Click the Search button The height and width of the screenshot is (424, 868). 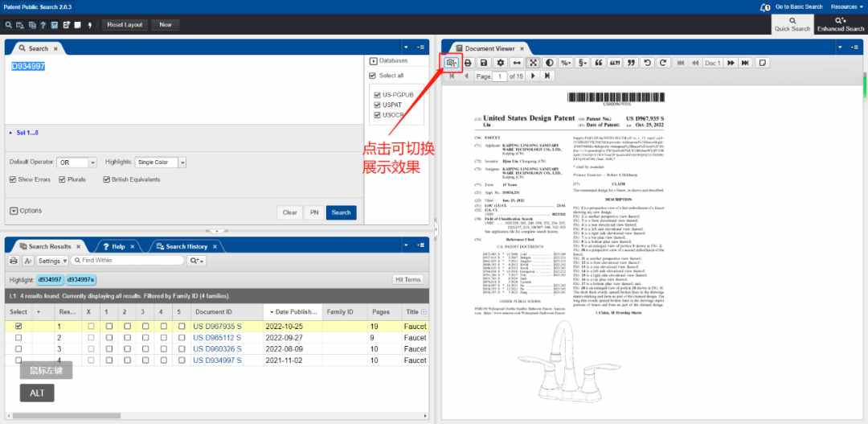coord(341,212)
